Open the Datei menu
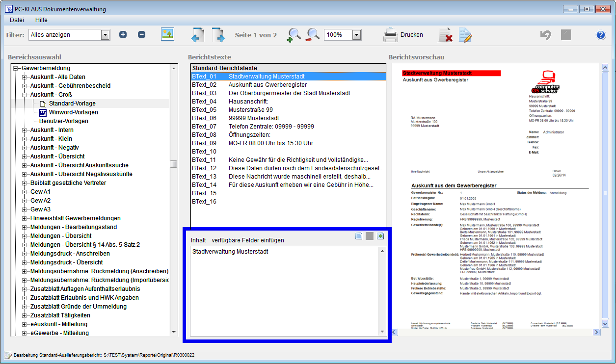Screen dimensions: 616x364 [x=17, y=20]
